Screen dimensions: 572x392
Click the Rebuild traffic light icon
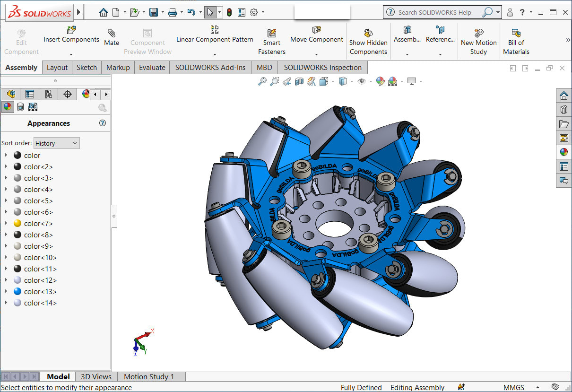tap(229, 12)
